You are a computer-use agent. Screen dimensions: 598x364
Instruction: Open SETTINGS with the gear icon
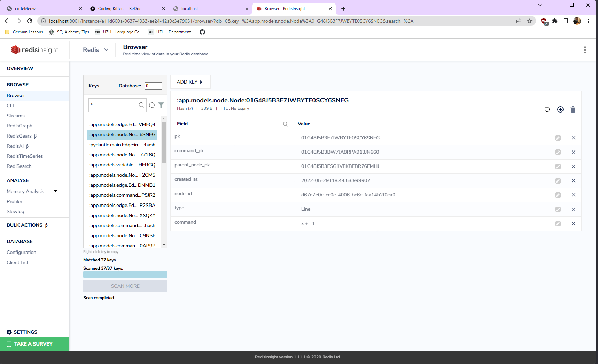(x=22, y=332)
